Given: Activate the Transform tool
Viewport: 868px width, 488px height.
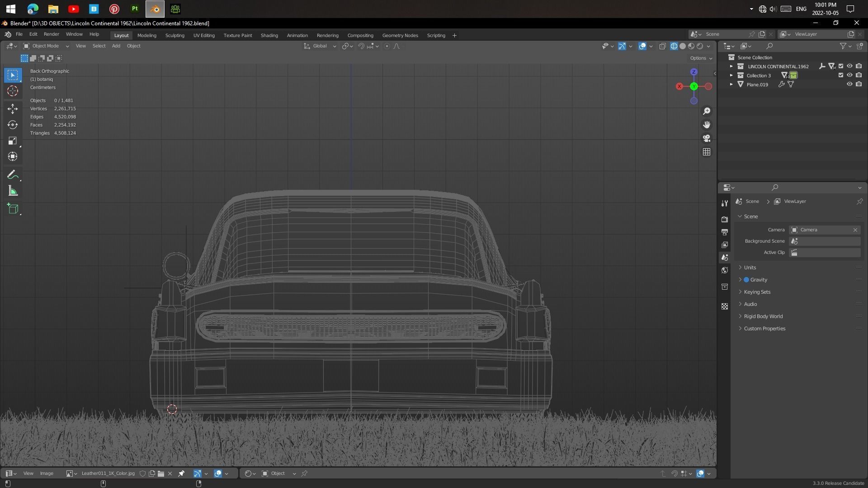Looking at the screenshot, I should [13, 157].
